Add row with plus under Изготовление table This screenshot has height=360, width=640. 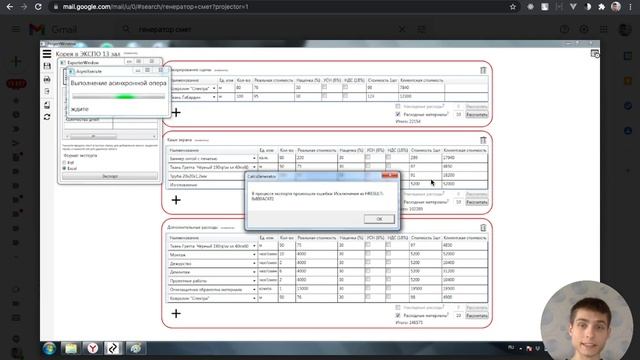pyautogui.click(x=176, y=200)
